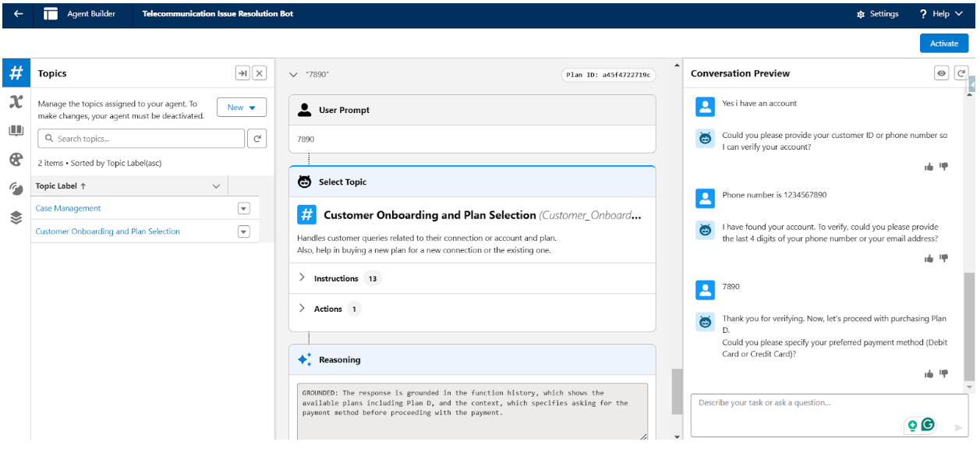Open the New topic dropdown
The image size is (980, 449).
coord(242,107)
